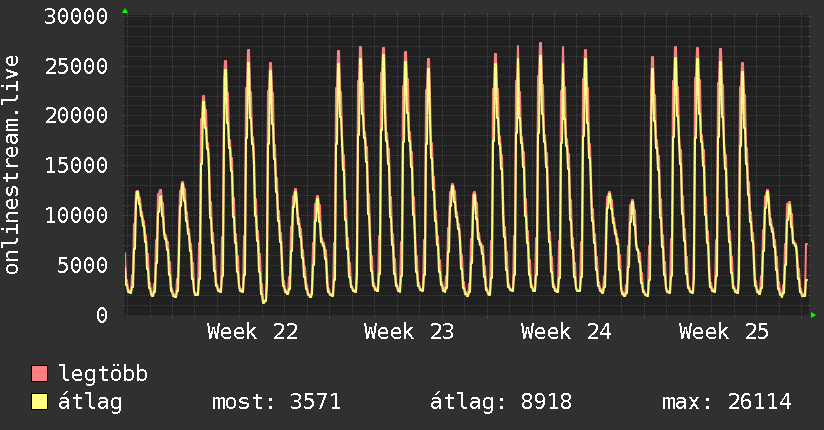
Task: Click the 5000 y-axis label
Action: tap(83, 265)
